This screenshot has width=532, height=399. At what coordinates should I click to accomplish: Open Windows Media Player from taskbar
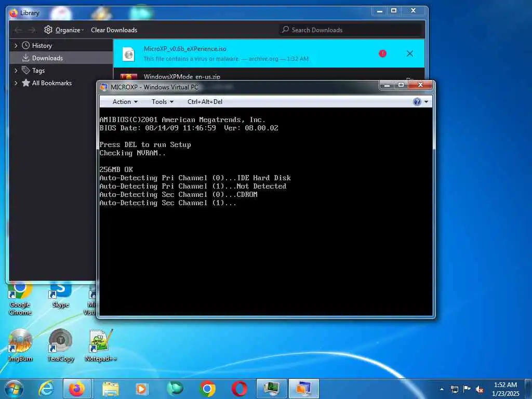142,389
